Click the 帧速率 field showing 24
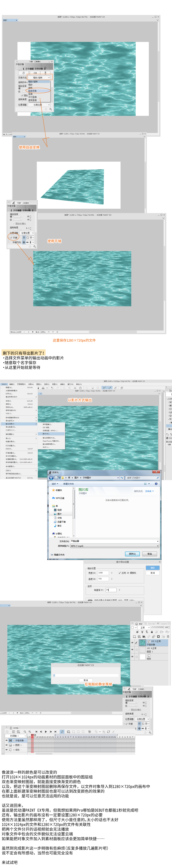 [111, 590]
